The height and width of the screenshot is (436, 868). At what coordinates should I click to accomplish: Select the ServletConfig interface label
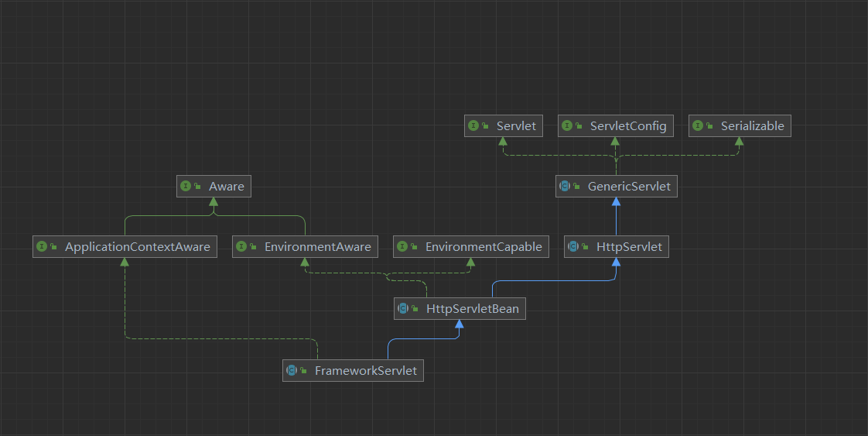(x=627, y=126)
